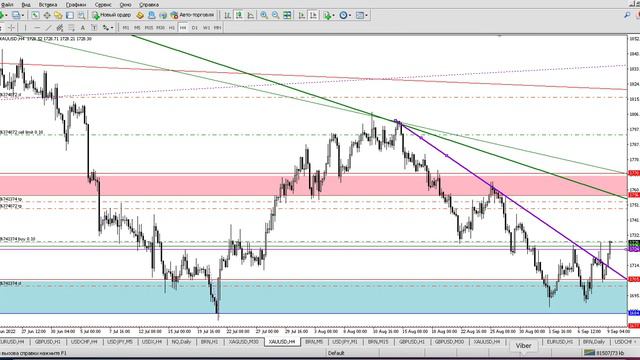Select the Fibonacci retracement tool

pyautogui.click(x=71, y=28)
